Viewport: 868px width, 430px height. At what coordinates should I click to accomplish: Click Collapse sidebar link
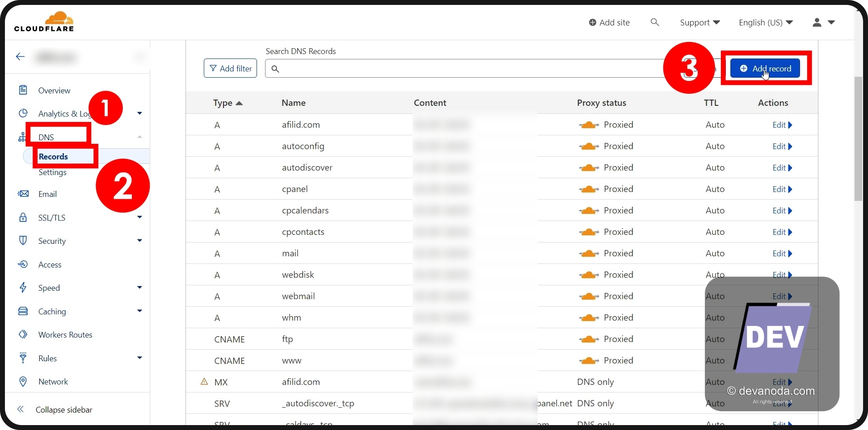pyautogui.click(x=64, y=409)
